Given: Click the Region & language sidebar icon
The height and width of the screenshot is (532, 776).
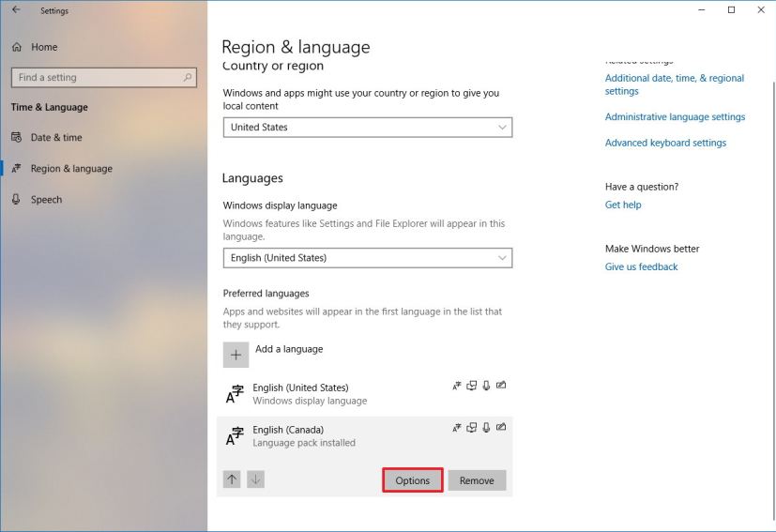Looking at the screenshot, I should tap(16, 168).
